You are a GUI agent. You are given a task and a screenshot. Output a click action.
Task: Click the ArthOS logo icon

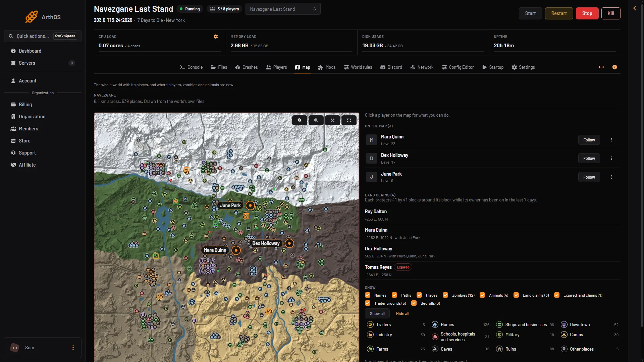tap(32, 17)
